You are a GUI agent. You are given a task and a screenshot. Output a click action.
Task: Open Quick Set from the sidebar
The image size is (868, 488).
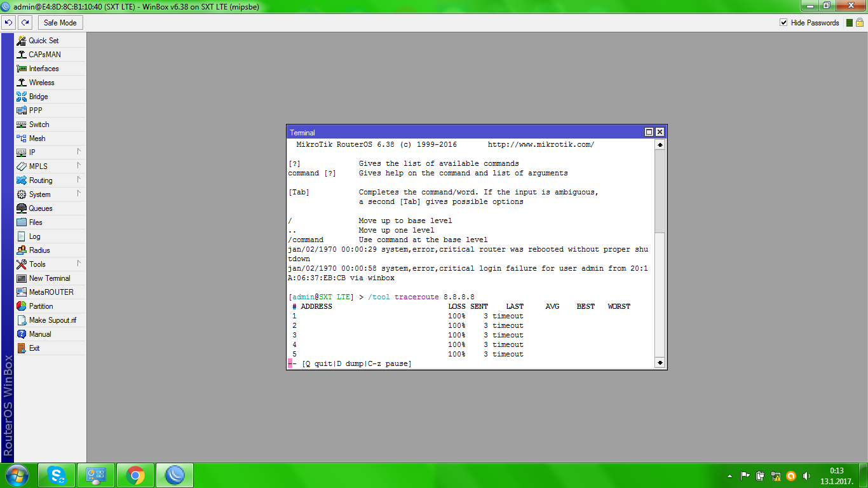tap(50, 41)
